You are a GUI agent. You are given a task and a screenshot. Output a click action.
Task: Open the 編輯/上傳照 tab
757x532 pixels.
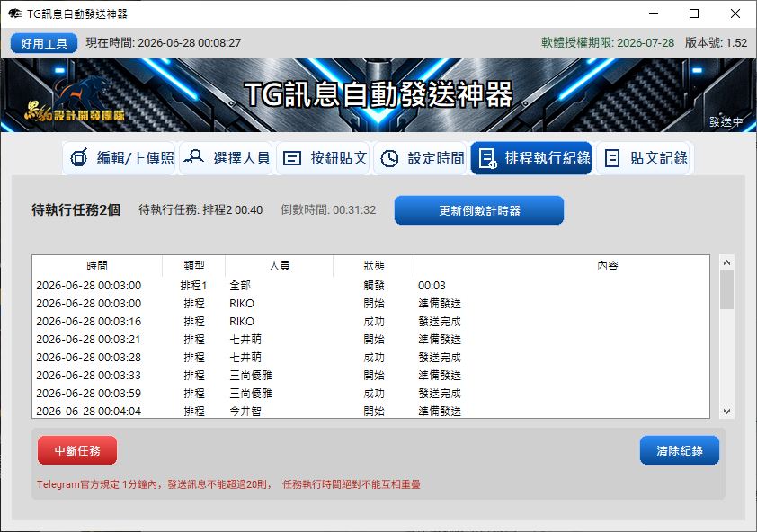pyautogui.click(x=119, y=158)
